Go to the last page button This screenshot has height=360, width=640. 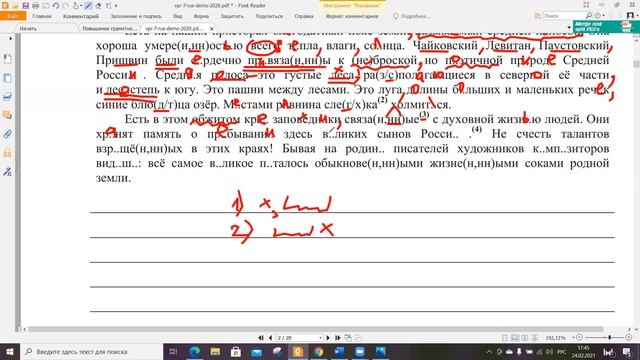coord(337,338)
